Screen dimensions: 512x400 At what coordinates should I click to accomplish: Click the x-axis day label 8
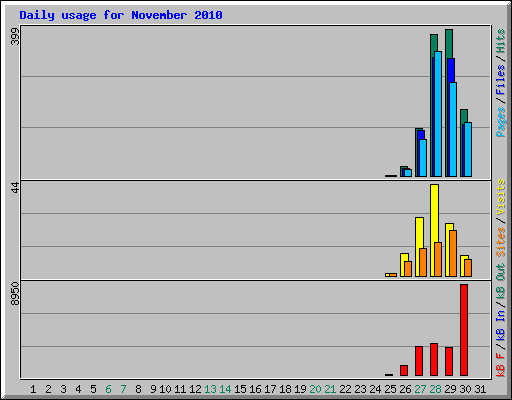point(138,389)
